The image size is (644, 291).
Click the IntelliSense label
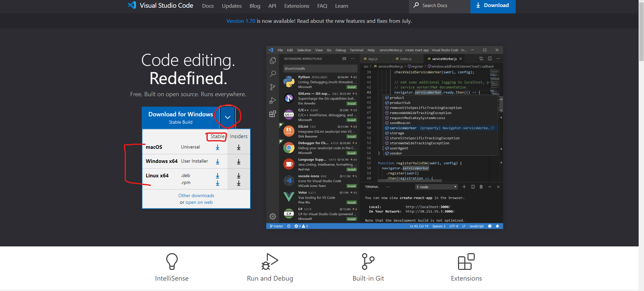pos(172,278)
